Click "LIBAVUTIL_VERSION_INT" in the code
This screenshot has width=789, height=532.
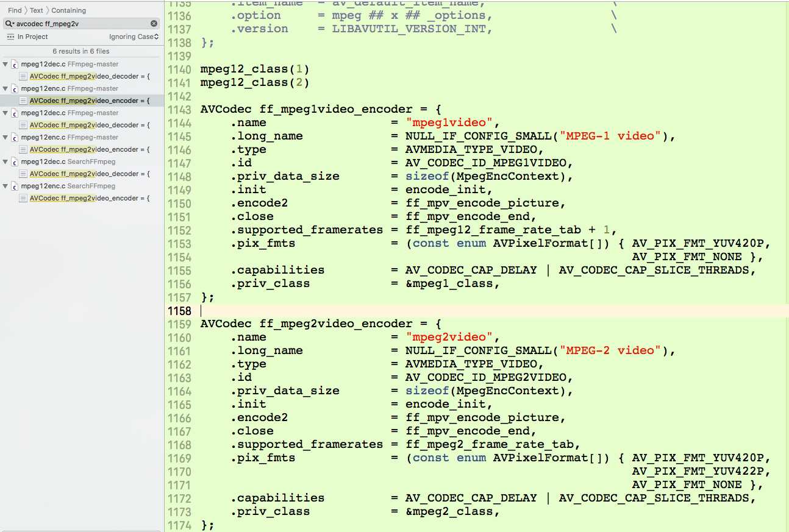pyautogui.click(x=408, y=29)
